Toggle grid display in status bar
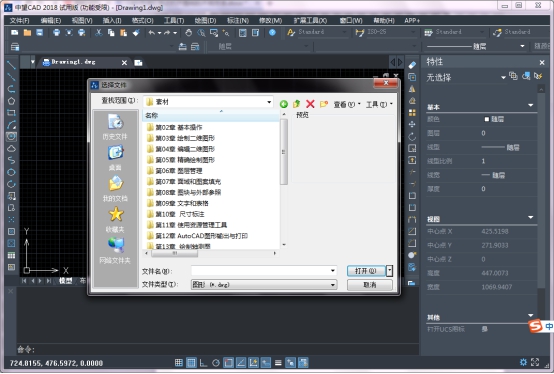554x374 pixels. 191,363
